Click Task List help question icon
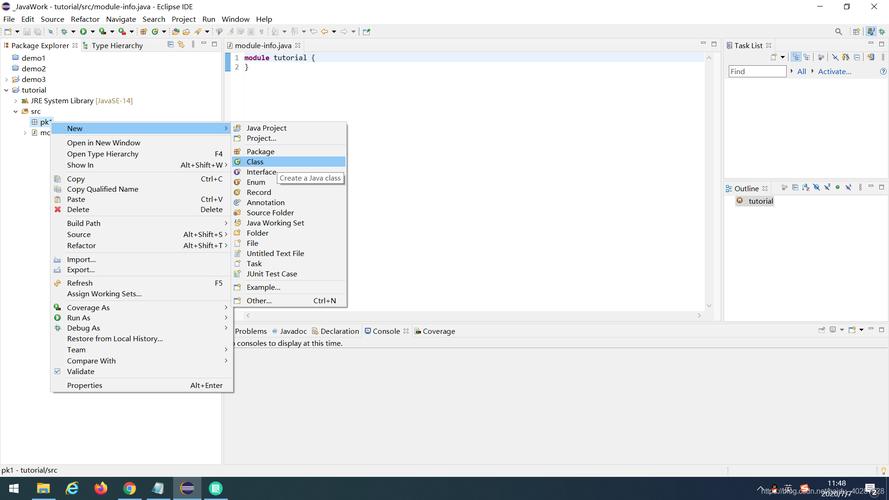 [883, 71]
